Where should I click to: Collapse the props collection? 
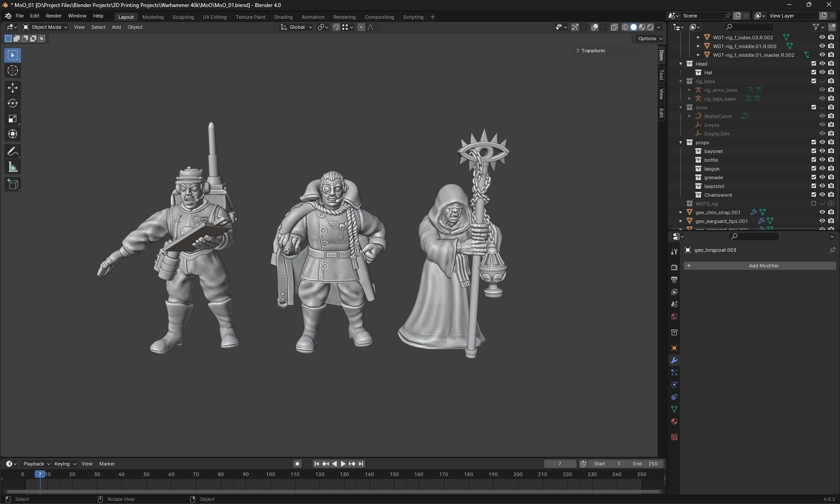[x=681, y=143]
